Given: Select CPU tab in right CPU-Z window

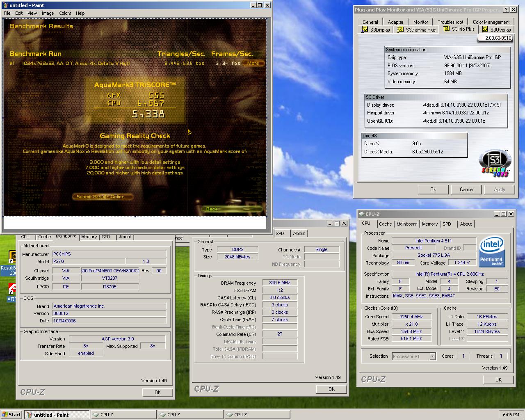Looking at the screenshot, I should [x=366, y=223].
